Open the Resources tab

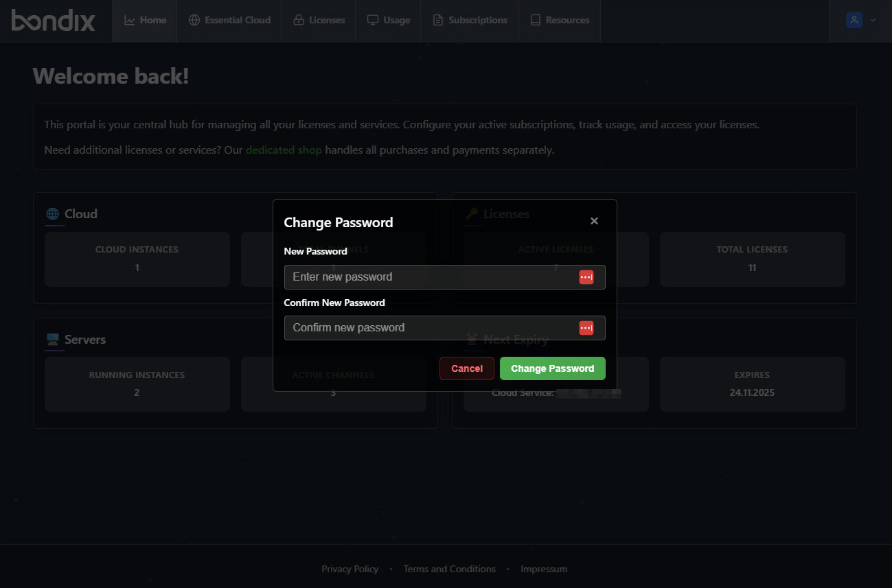click(x=560, y=21)
